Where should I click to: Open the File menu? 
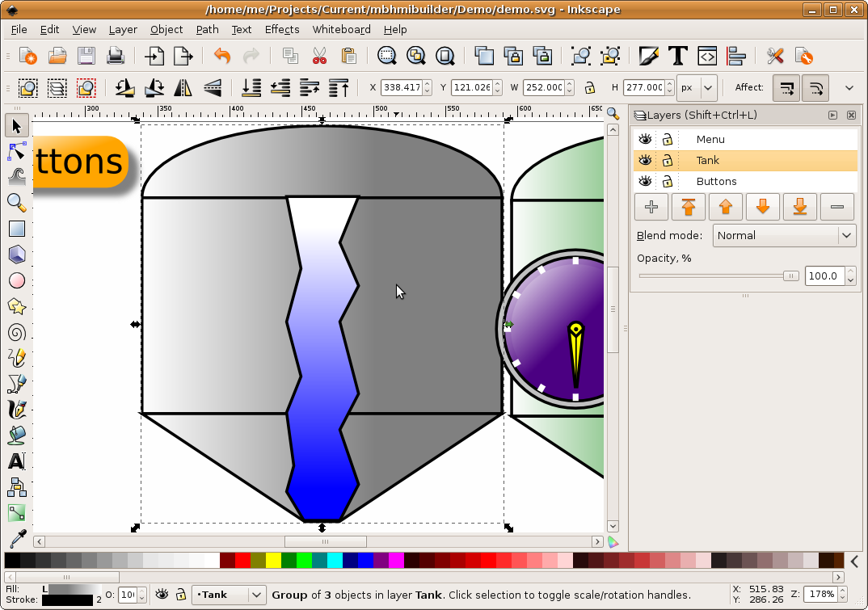click(19, 29)
